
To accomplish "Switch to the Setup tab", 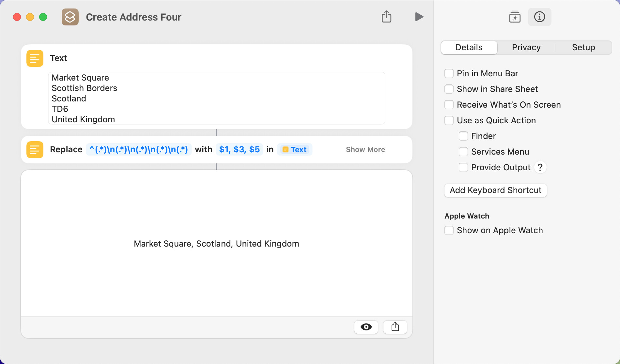I will click(x=583, y=48).
